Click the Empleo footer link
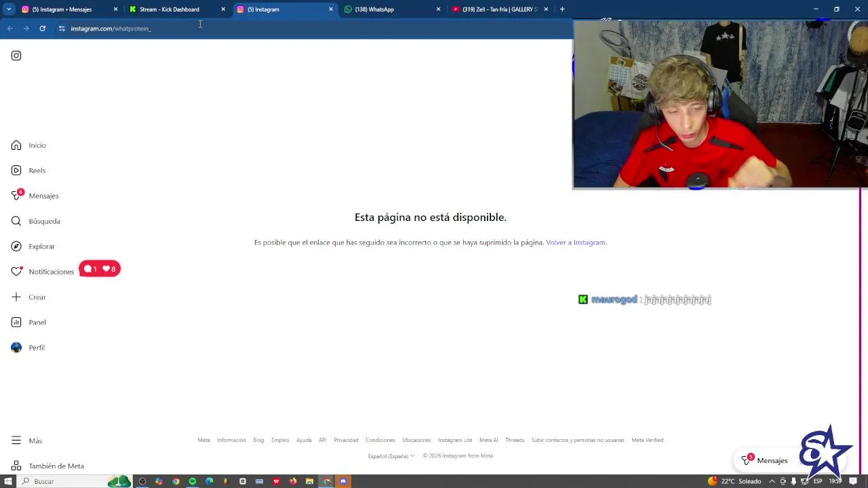 pyautogui.click(x=280, y=440)
